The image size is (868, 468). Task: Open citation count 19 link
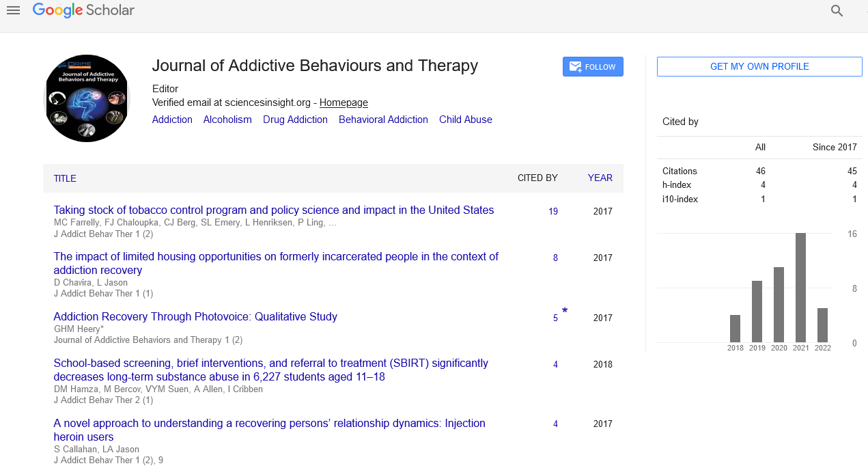553,212
